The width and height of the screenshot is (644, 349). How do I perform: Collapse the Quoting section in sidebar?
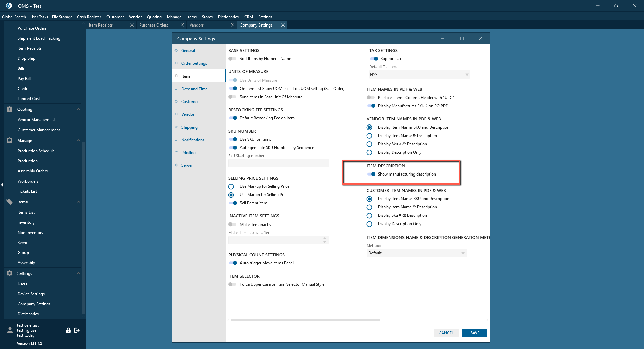[78, 109]
